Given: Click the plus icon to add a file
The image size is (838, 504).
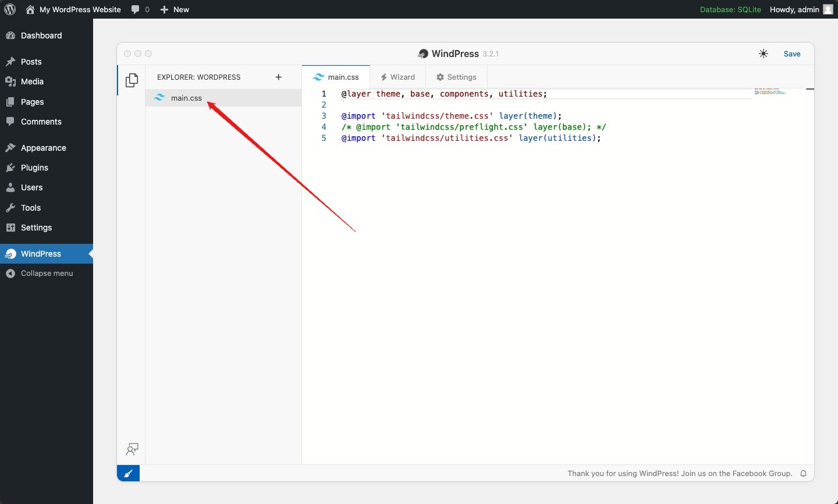Looking at the screenshot, I should pos(279,77).
